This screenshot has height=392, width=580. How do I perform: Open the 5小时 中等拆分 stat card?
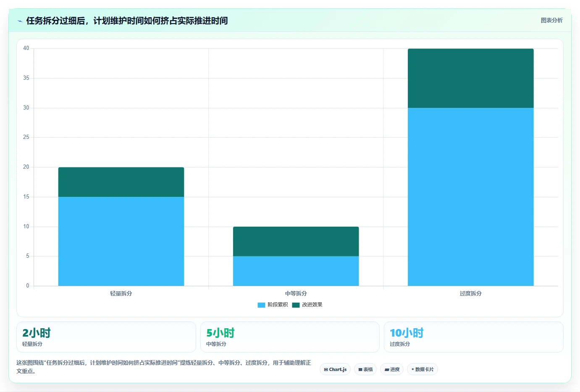290,337
